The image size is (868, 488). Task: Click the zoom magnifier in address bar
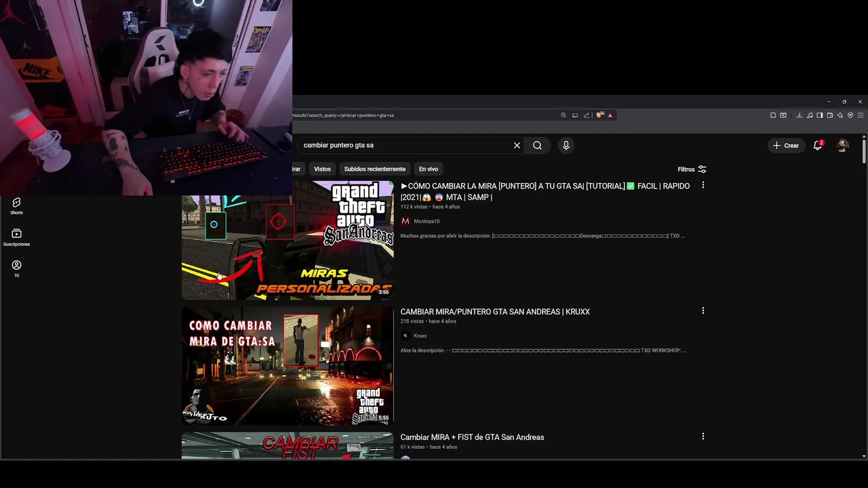(x=563, y=115)
